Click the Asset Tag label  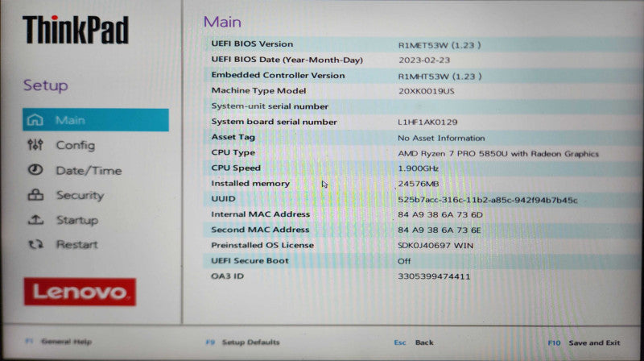[233, 137]
